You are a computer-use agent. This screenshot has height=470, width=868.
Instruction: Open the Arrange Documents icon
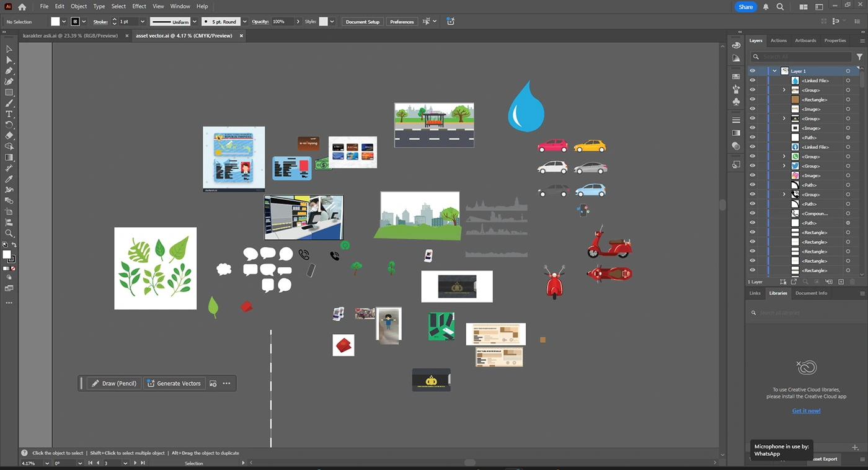click(804, 7)
